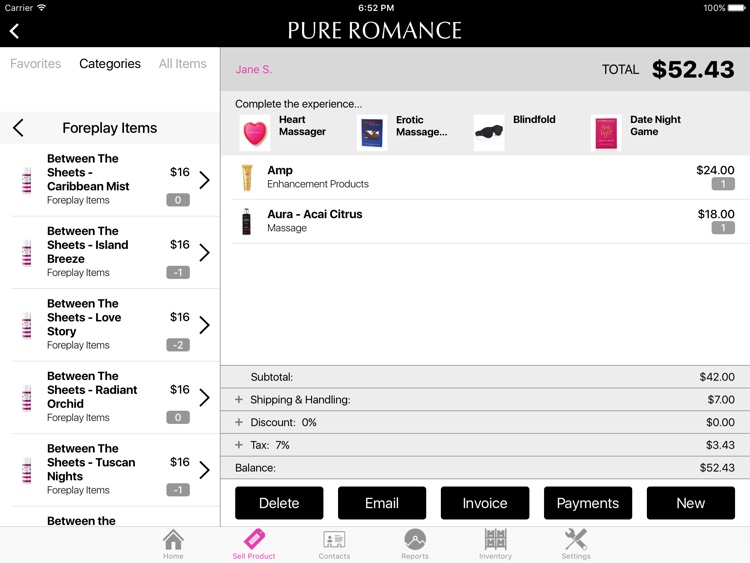The height and width of the screenshot is (563, 750).
Task: Tap the Foreplay Items category heading
Action: click(x=110, y=128)
